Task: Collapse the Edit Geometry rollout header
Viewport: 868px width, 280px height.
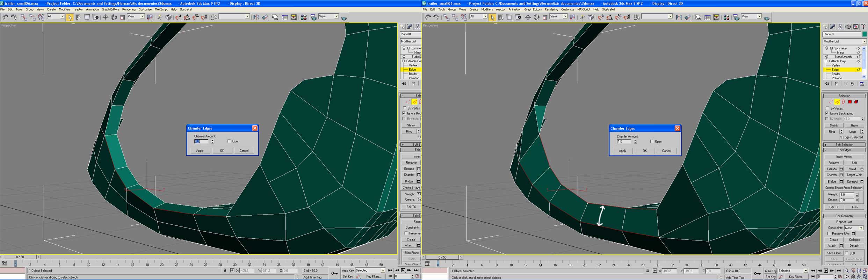Action: [x=844, y=216]
